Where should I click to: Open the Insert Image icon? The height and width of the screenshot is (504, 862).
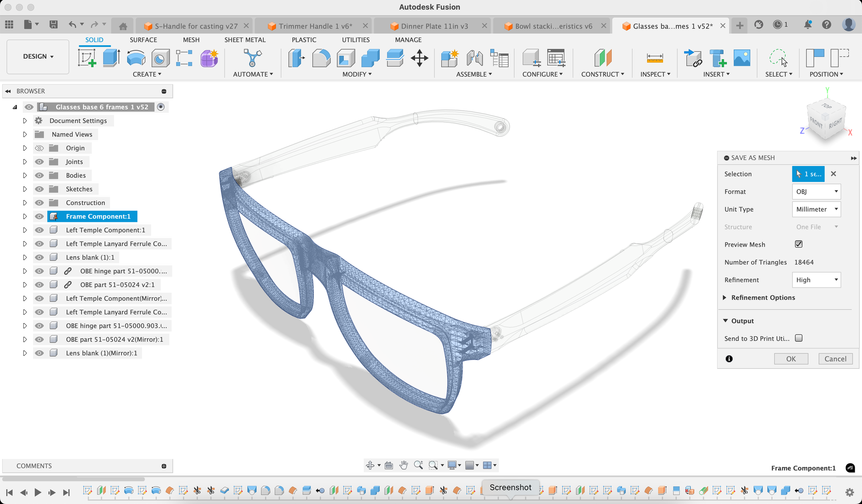pyautogui.click(x=742, y=58)
